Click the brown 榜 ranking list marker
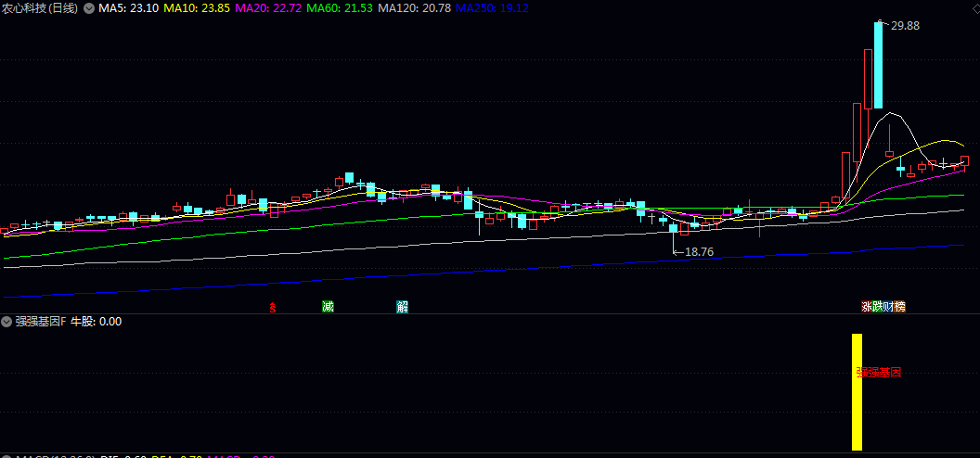980x458 pixels. pyautogui.click(x=900, y=306)
